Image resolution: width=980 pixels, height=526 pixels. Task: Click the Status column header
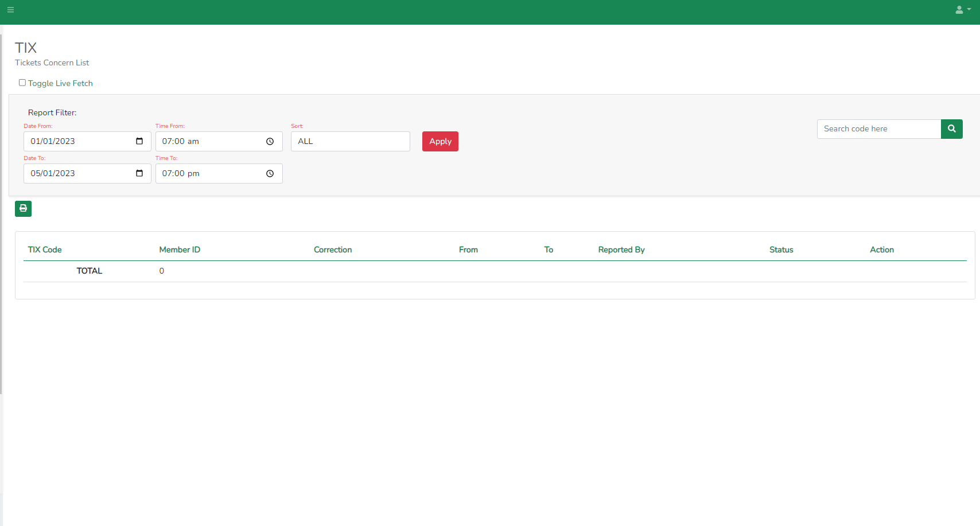click(x=781, y=250)
